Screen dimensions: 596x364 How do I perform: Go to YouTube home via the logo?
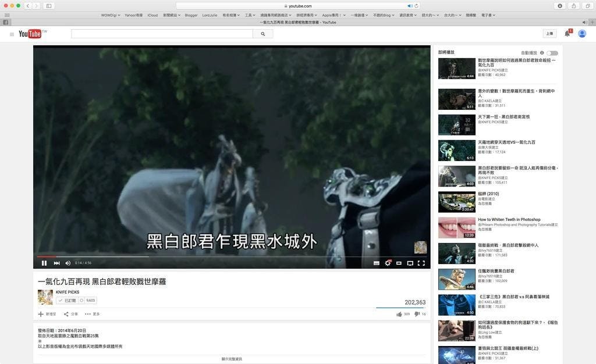(x=30, y=34)
